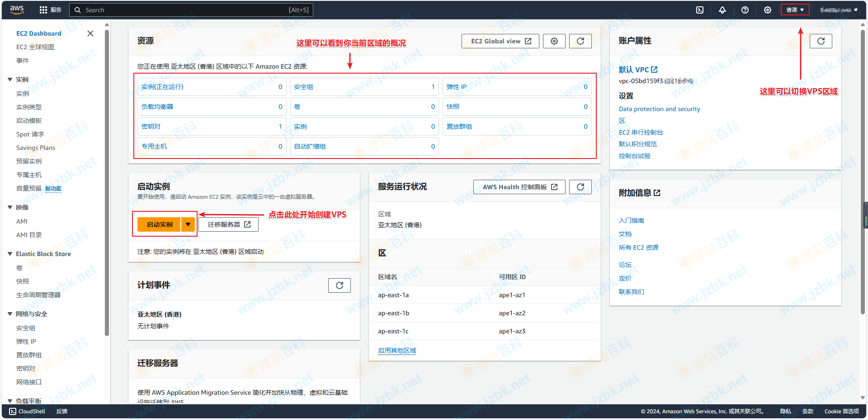The height and width of the screenshot is (420, 868).
Task: Click the sidebar vertical scrollbar
Action: 107,183
